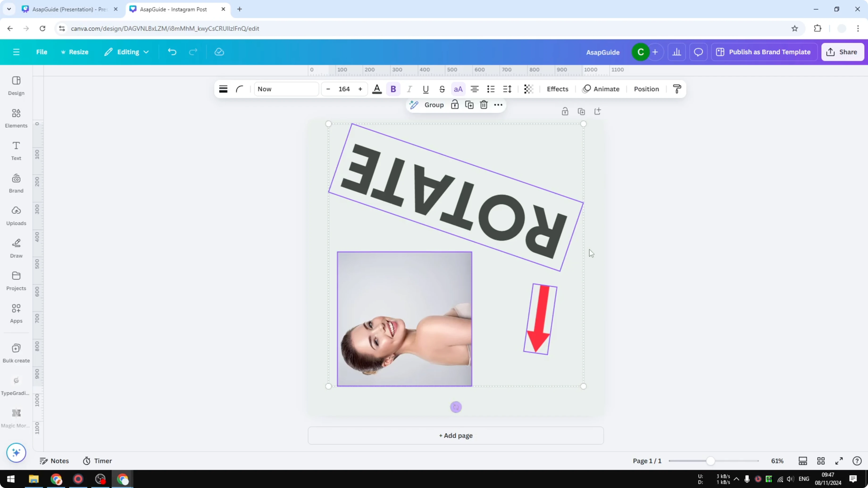Click the font size input field
Viewport: 868px width, 488px height.
click(344, 89)
